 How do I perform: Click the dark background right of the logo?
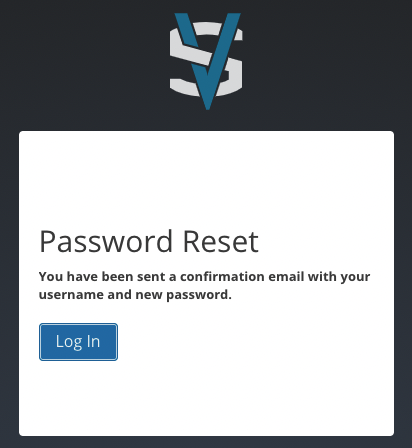(x=327, y=61)
